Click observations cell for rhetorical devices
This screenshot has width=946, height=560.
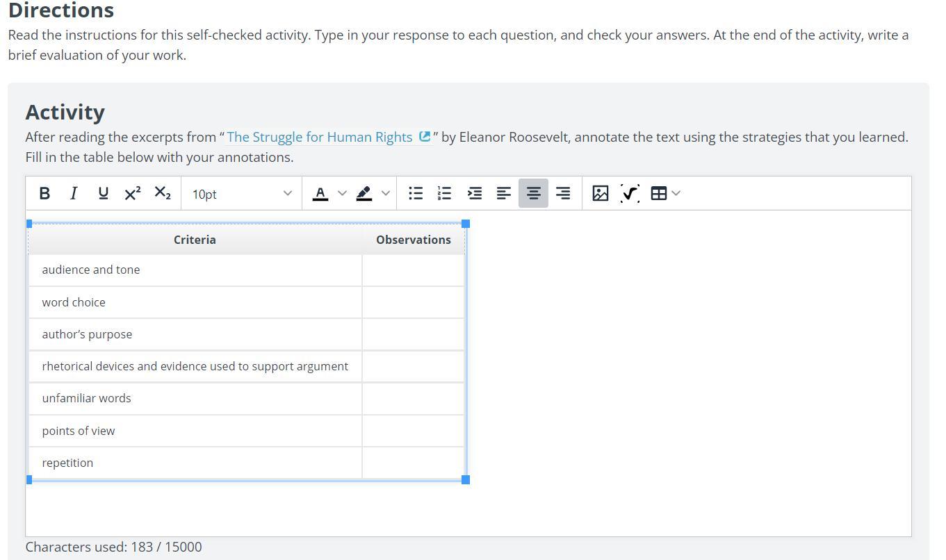(414, 366)
